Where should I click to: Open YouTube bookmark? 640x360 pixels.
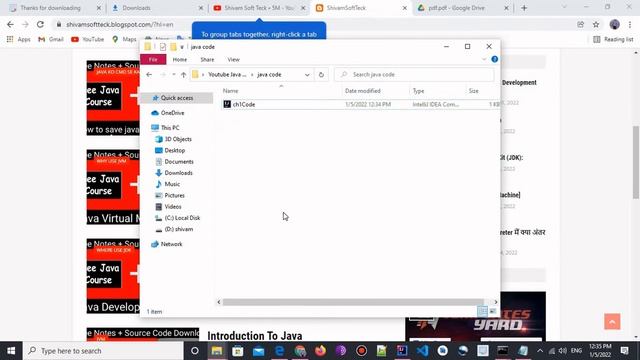tap(88, 40)
